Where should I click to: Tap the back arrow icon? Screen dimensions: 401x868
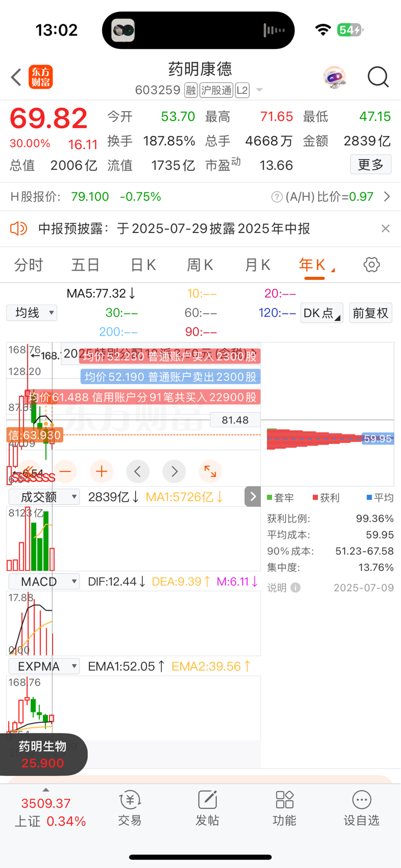pyautogui.click(x=16, y=77)
